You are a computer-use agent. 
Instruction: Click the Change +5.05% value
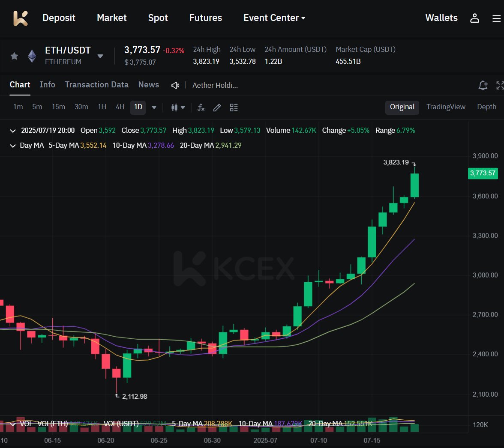tap(358, 130)
